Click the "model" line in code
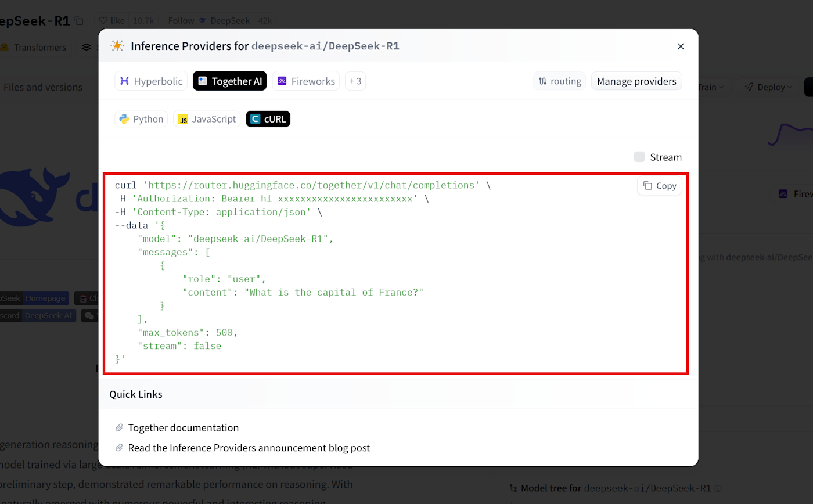The image size is (813, 504). [235, 239]
